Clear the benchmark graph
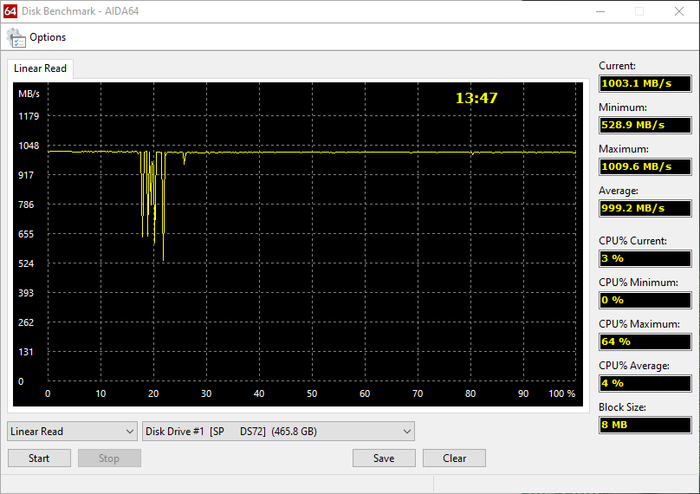 point(454,458)
